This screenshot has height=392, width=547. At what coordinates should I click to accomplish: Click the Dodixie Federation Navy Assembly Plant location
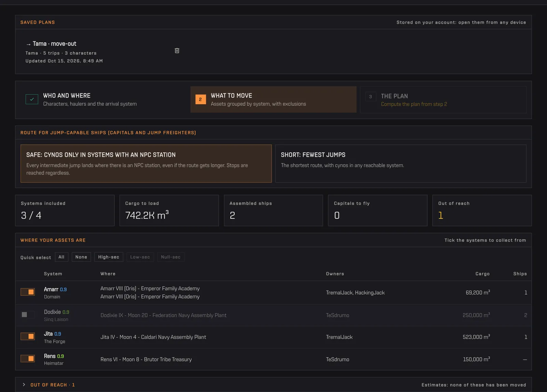(x=163, y=315)
